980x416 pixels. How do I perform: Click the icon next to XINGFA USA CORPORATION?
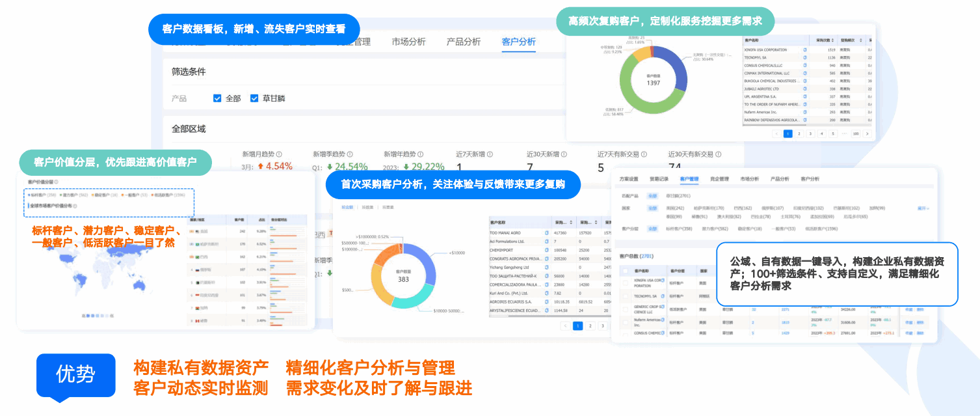804,49
